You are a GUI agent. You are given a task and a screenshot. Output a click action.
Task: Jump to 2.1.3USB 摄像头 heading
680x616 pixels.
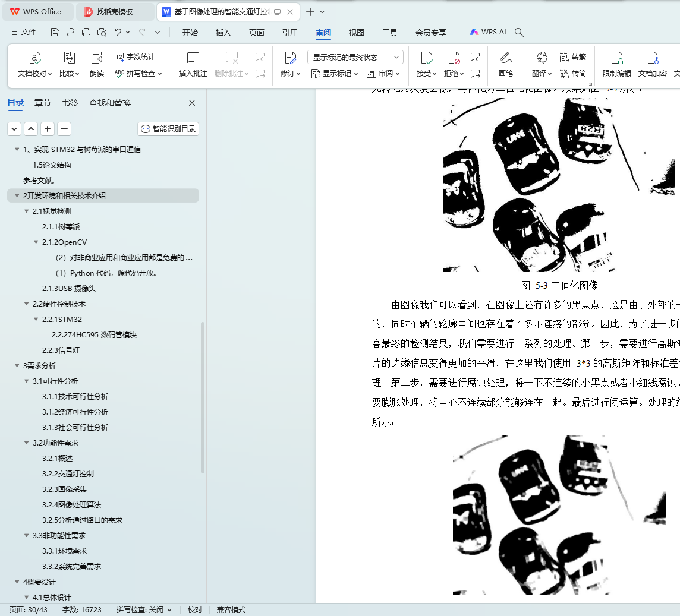point(68,288)
